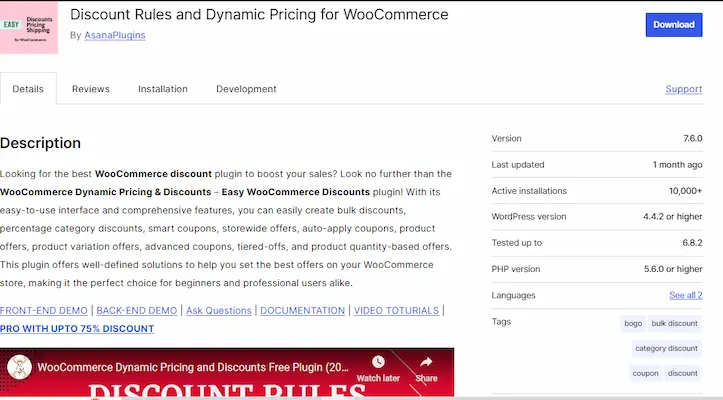The height and width of the screenshot is (400, 723).
Task: Click PRO WITH UPTO 75% DISCOUNT link
Action: (x=77, y=328)
